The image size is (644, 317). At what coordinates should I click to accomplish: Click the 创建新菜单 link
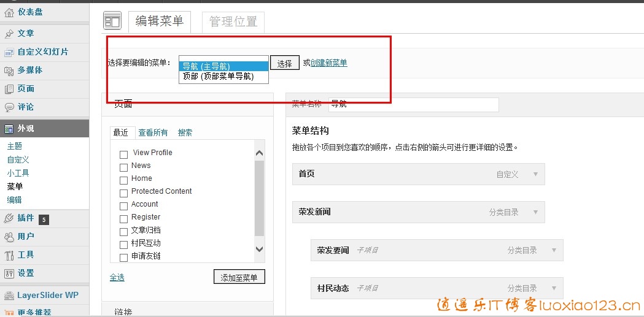tap(328, 63)
